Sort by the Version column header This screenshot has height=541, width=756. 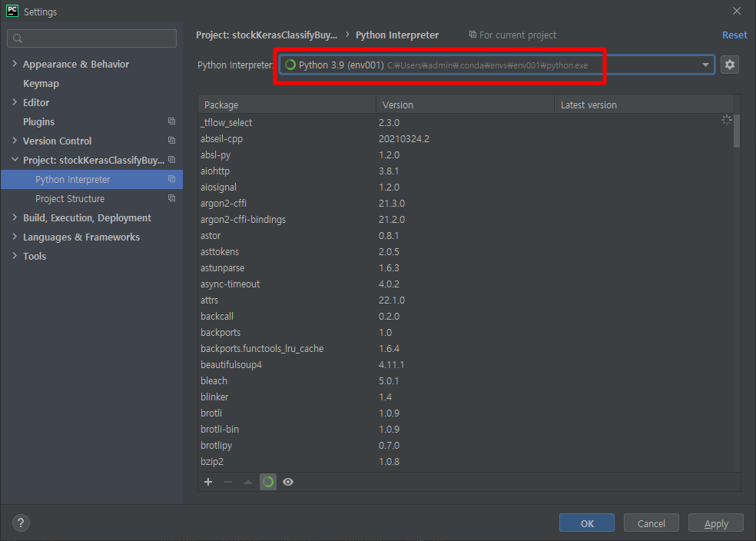coord(466,105)
